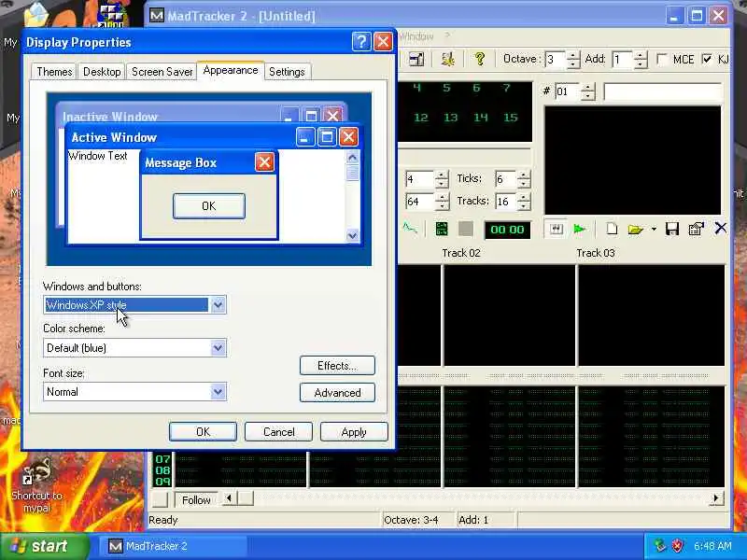
Task: Click the yellow open folder icon
Action: (635, 230)
